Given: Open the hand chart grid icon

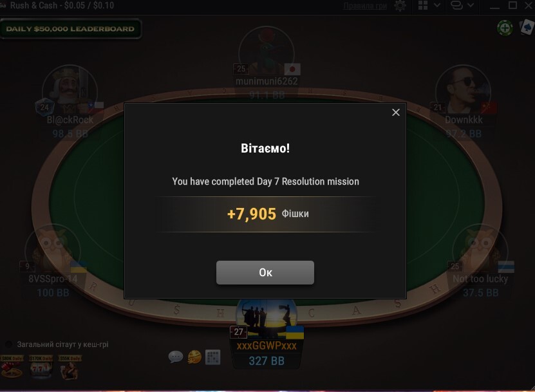Looking at the screenshot, I should coord(213,357).
